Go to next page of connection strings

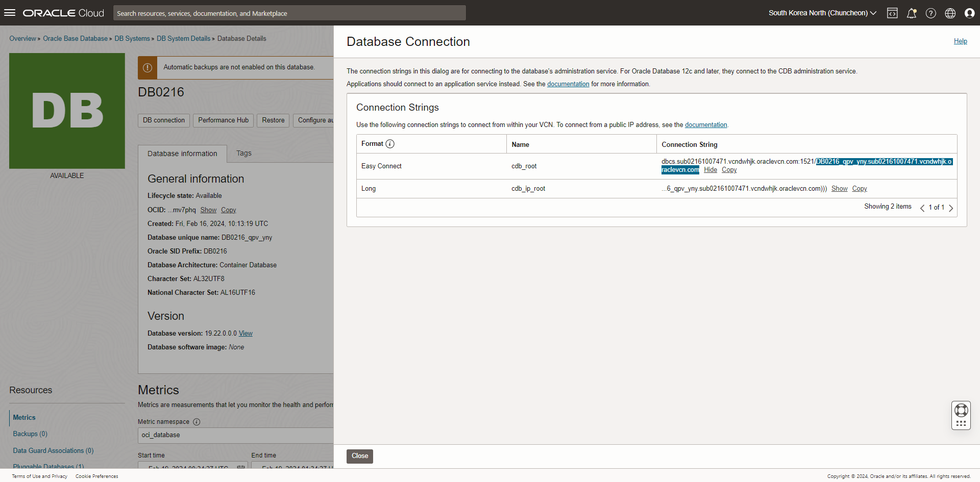point(951,208)
